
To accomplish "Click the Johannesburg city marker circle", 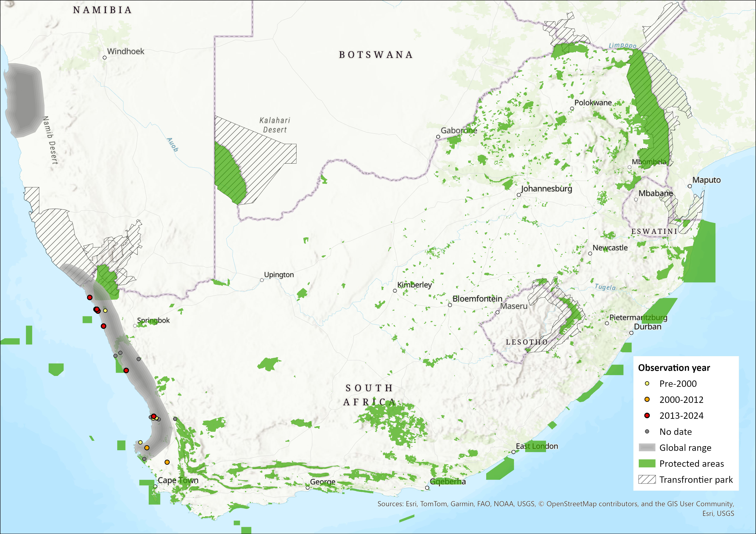I will pos(519,195).
